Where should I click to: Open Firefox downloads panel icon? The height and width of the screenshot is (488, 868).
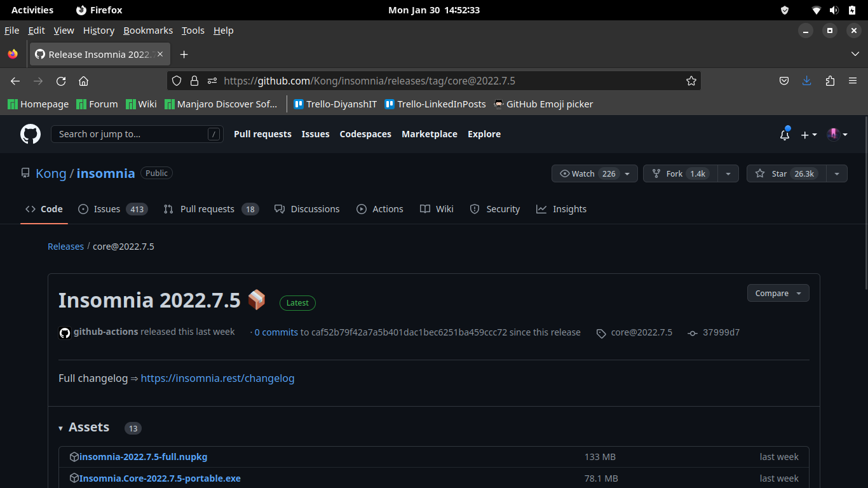pos(807,81)
